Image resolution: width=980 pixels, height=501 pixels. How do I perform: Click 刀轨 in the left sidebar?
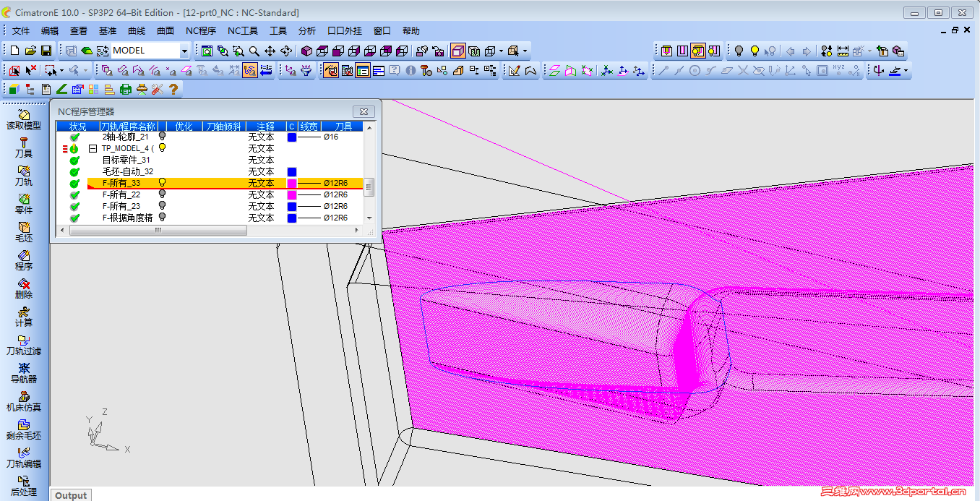pos(24,176)
